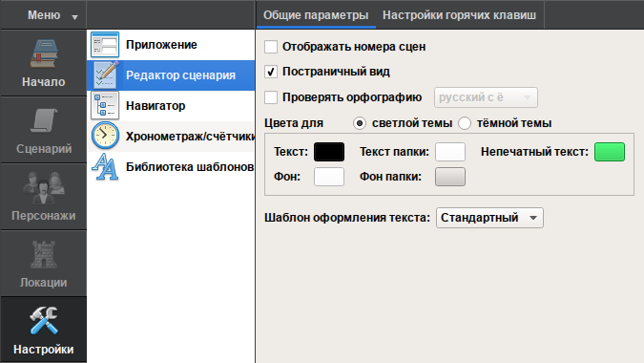644x363 pixels.
Task: Enable the Проверять орфографию checkbox
Action: point(271,97)
